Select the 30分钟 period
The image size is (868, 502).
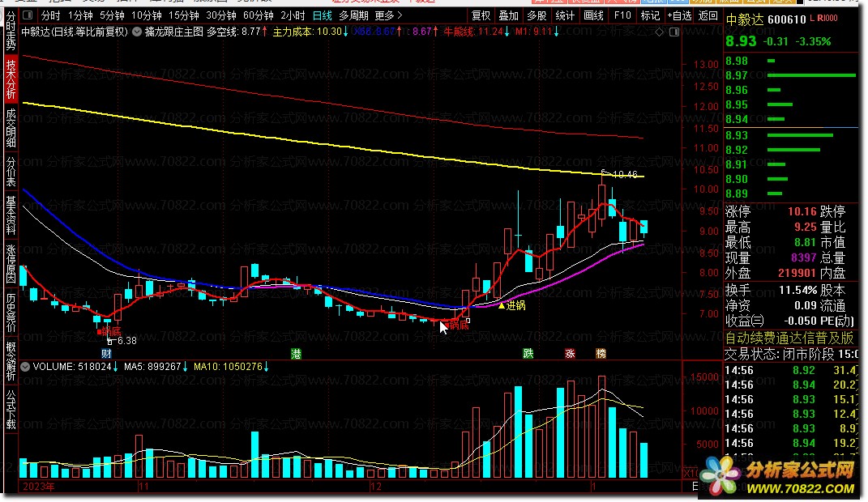pyautogui.click(x=221, y=15)
